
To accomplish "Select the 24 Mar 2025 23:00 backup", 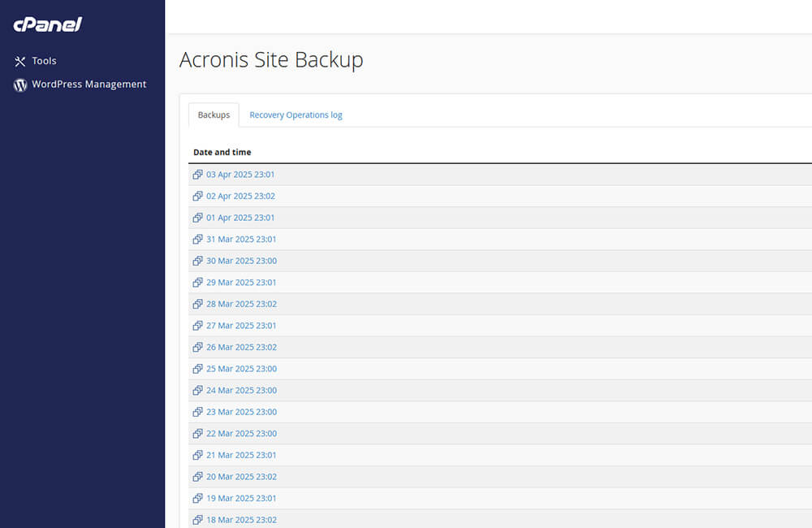I will [x=240, y=391].
